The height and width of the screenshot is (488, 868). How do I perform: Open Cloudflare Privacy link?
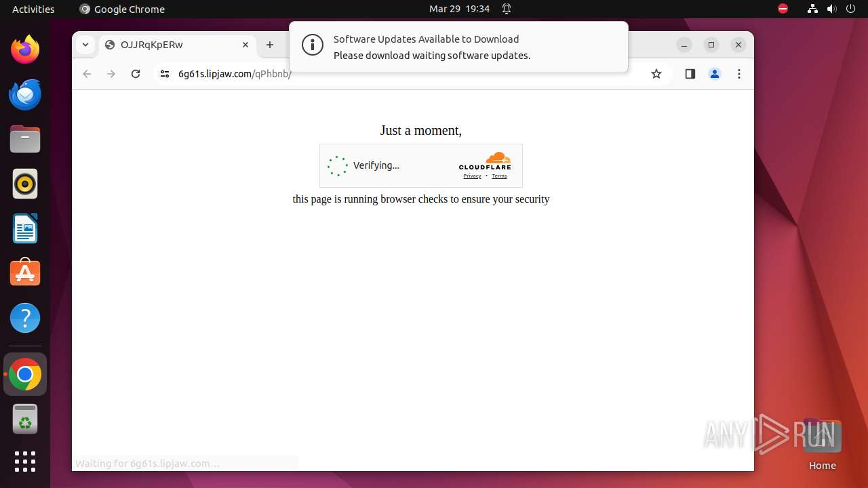click(x=472, y=176)
